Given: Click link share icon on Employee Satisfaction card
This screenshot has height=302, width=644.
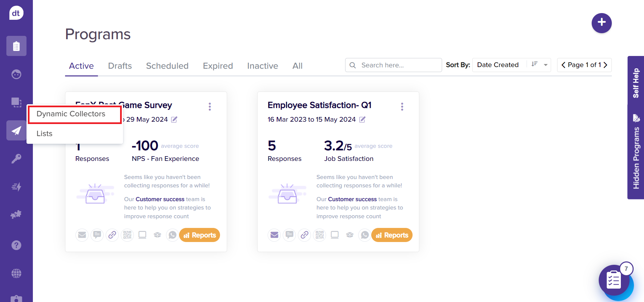Looking at the screenshot, I should [305, 235].
